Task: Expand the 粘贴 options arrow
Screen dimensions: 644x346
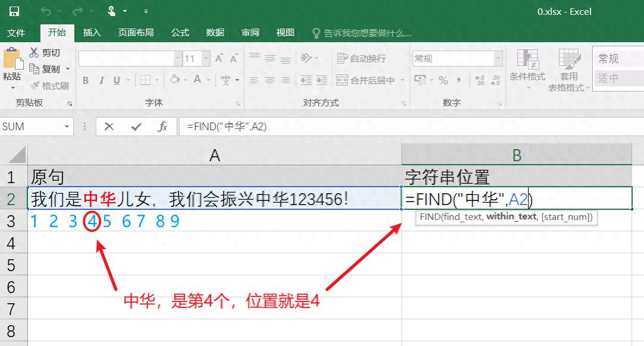Action: pyautogui.click(x=12, y=88)
